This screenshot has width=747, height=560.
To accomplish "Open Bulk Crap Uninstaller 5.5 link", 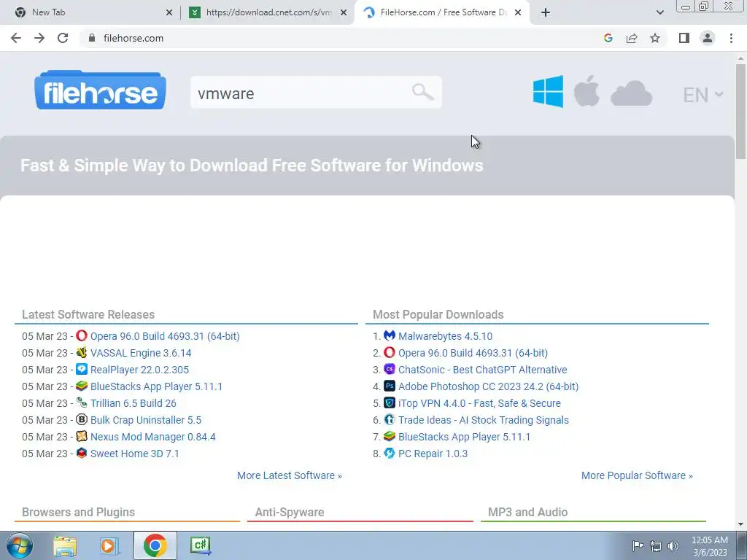I will point(146,420).
